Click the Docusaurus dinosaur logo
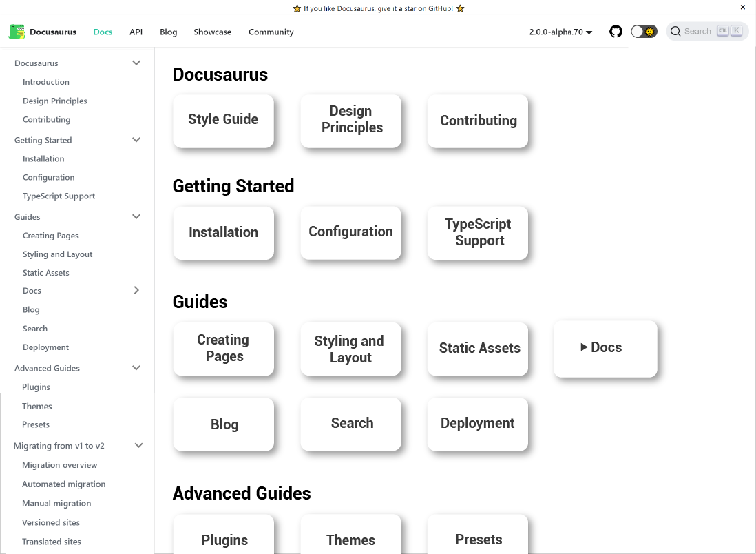756x554 pixels. [x=17, y=31]
